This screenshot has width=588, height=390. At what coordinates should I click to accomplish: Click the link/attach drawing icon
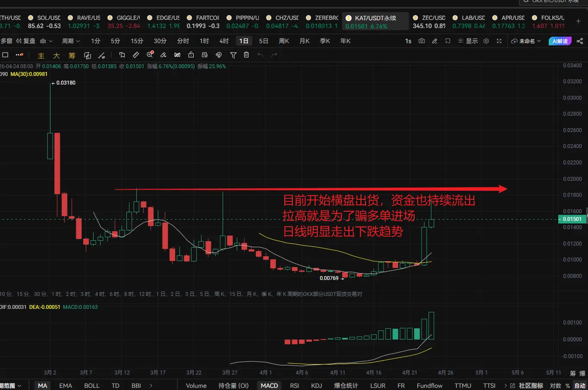(219, 55)
